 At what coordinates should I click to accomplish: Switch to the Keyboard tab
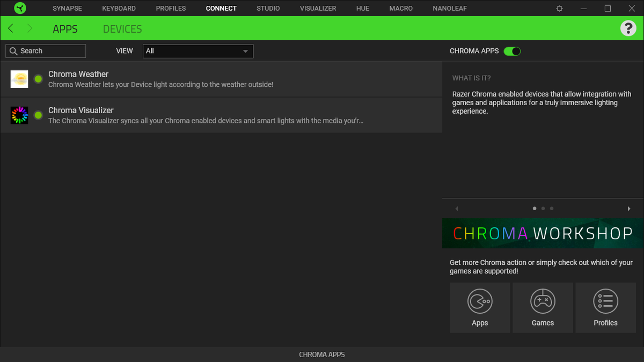119,9
